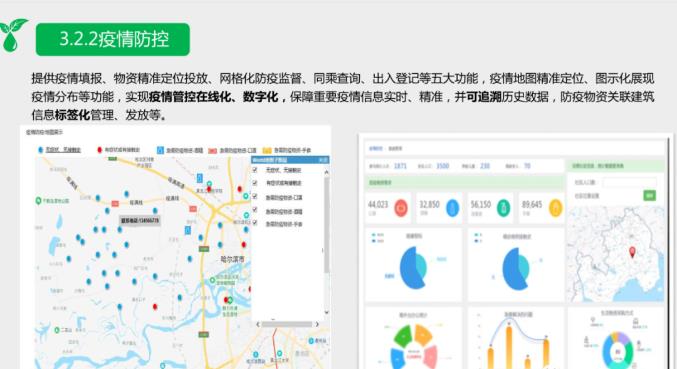The width and height of the screenshot is (677, 369).
Task: Click the green button below the input field
Action: point(650,196)
